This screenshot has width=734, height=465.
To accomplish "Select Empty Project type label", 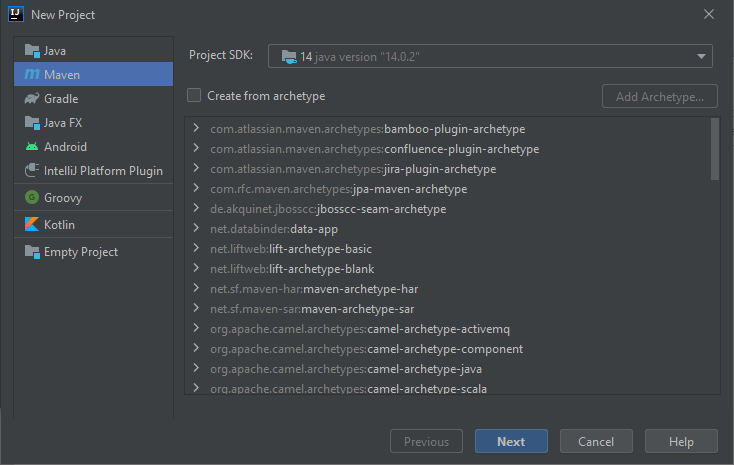I will click(81, 252).
